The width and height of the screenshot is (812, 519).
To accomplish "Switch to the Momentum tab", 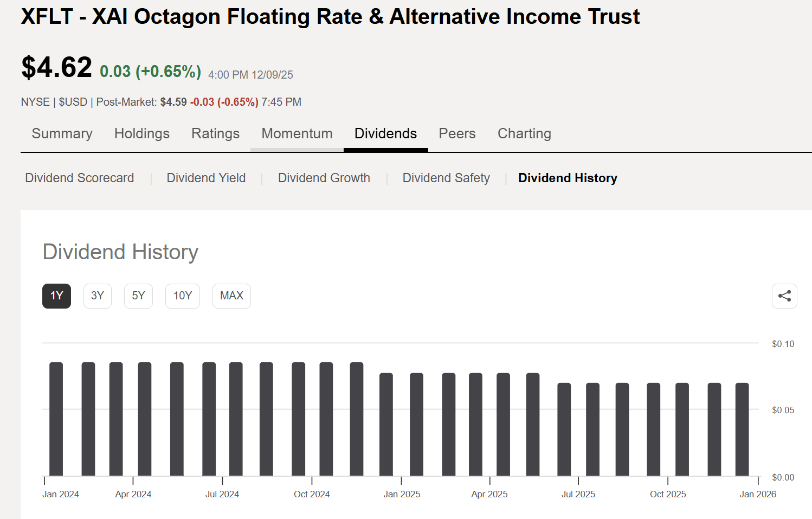I will pos(297,133).
